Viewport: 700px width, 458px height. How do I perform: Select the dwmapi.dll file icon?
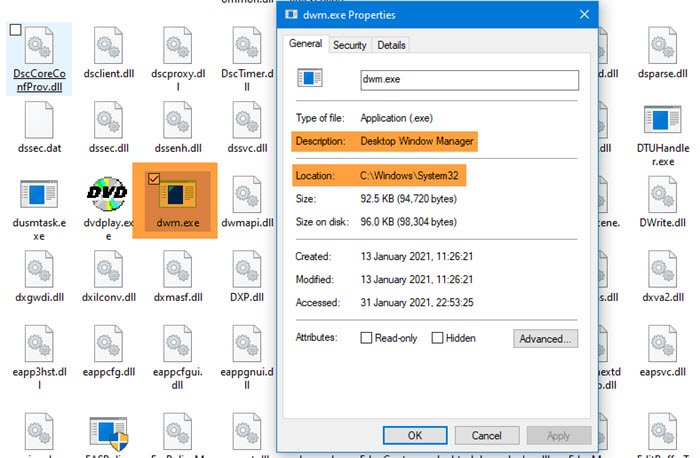click(x=247, y=194)
